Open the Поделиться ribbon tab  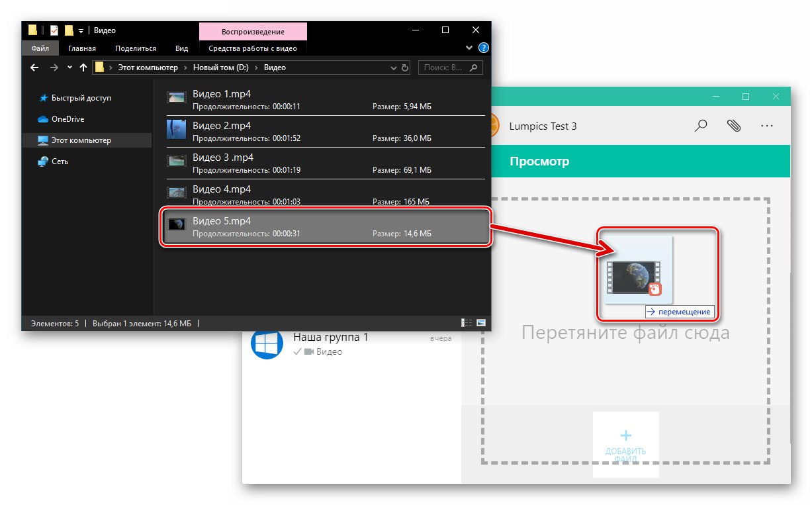pos(136,48)
